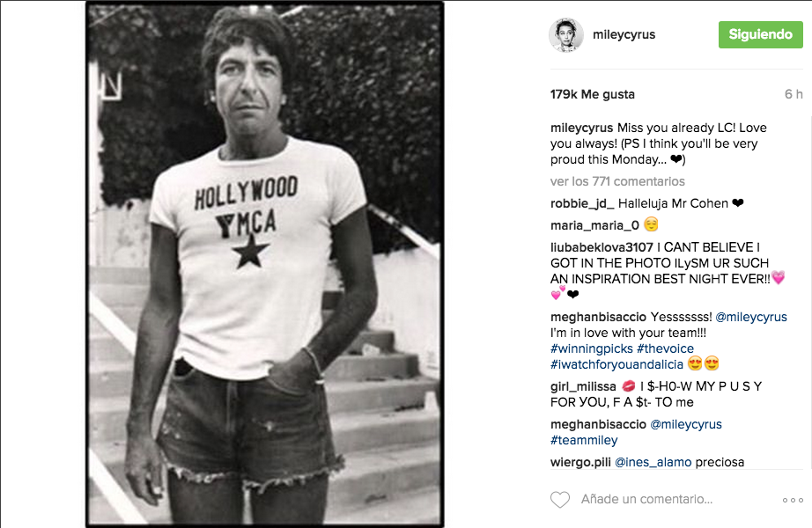Click the '6 h' post timestamp
The height and width of the screenshot is (528, 812).
pyautogui.click(x=794, y=94)
